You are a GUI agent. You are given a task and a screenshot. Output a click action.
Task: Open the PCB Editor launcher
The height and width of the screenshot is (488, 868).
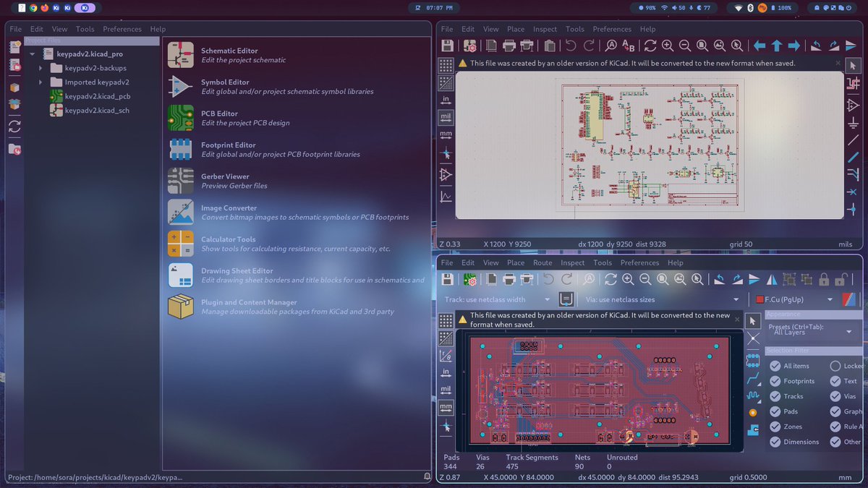pos(228,118)
